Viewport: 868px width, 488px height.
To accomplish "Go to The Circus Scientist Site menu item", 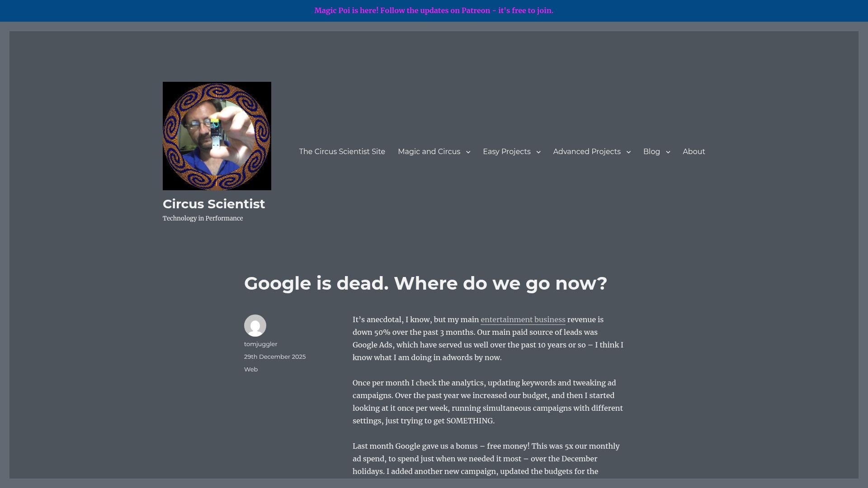I will [342, 152].
